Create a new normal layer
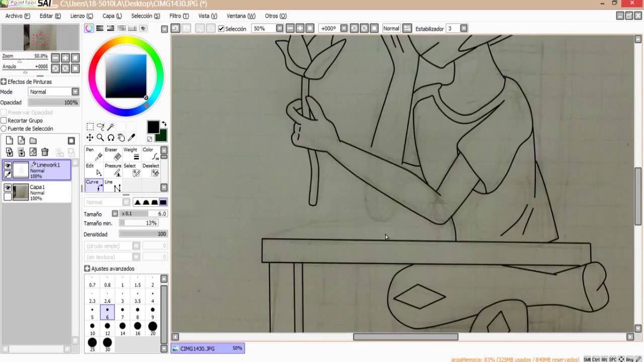 click(9, 141)
